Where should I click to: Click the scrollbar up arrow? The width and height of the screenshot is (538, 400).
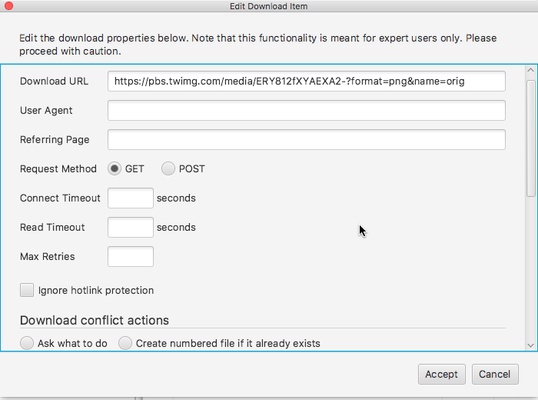[x=530, y=70]
